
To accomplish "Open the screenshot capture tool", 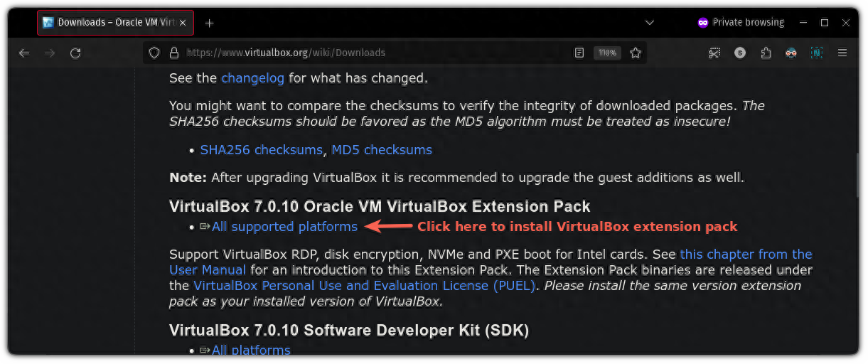I will (714, 53).
